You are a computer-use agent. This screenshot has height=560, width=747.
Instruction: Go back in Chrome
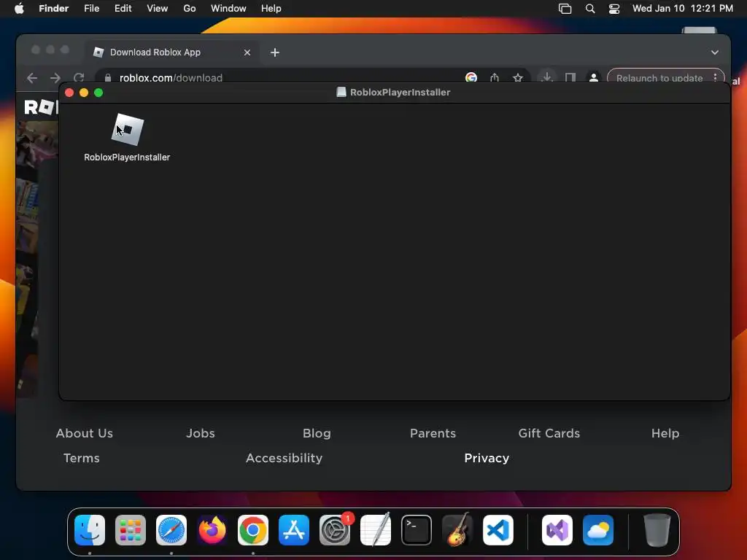click(32, 77)
